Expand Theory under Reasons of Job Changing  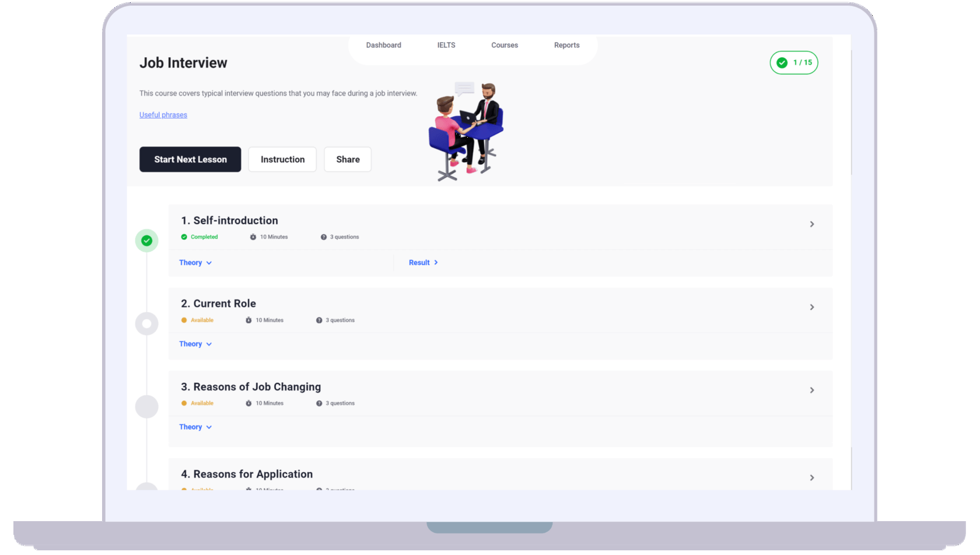pyautogui.click(x=195, y=427)
